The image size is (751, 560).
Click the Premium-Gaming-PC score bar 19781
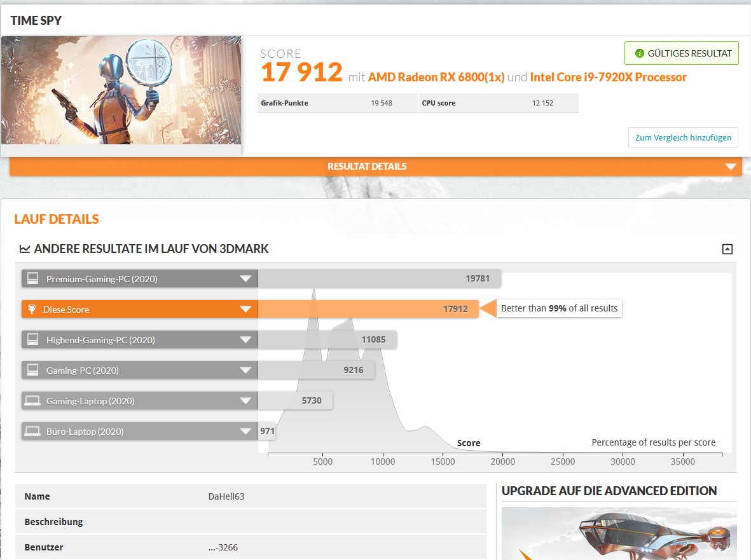pos(380,278)
